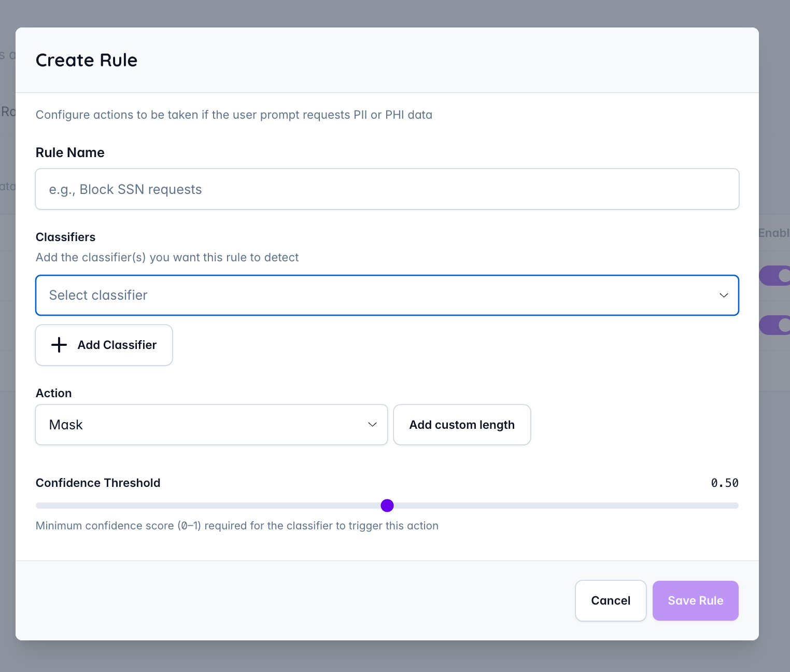Click the 0.50 confidence value
The image size is (790, 672).
725,483
